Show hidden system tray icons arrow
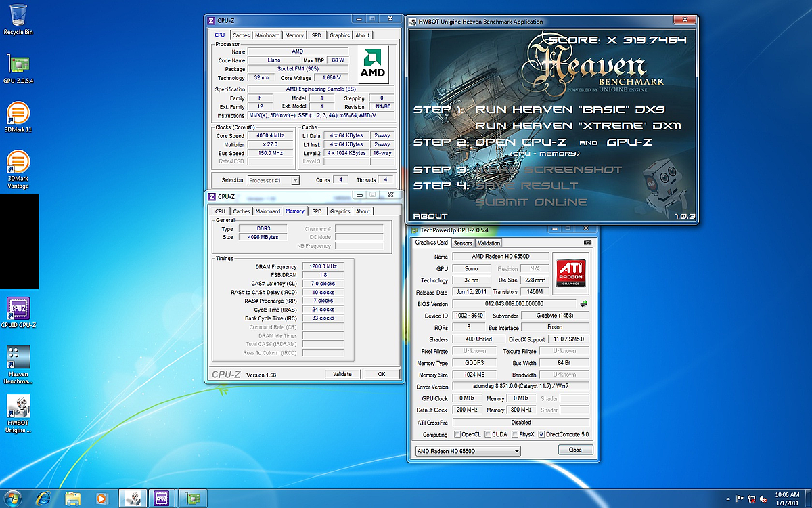 (729, 498)
